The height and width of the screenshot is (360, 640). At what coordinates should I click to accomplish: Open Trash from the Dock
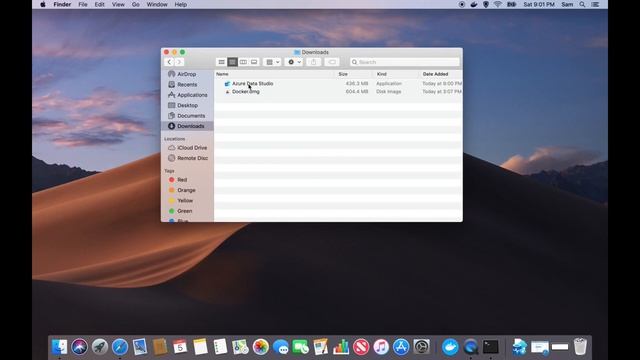click(x=580, y=347)
